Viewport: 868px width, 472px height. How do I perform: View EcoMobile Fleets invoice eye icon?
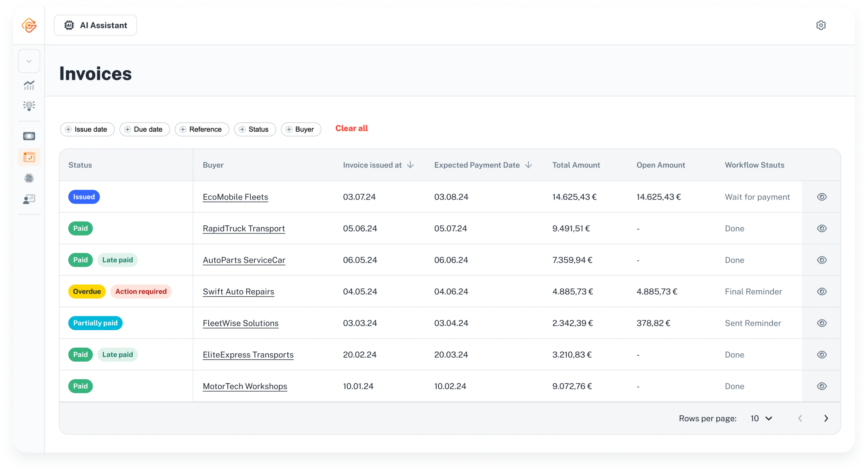pos(822,197)
